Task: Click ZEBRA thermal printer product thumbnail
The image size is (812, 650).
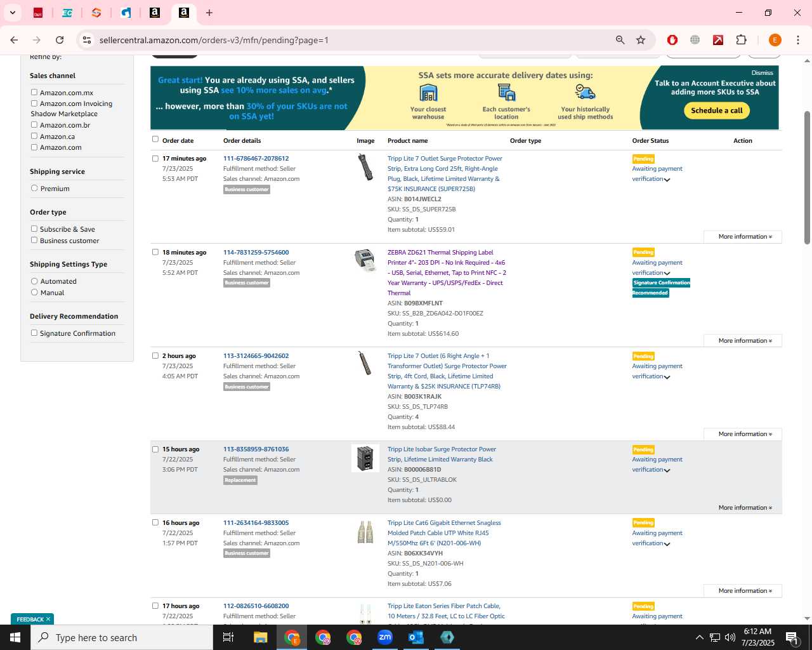Action: click(365, 260)
